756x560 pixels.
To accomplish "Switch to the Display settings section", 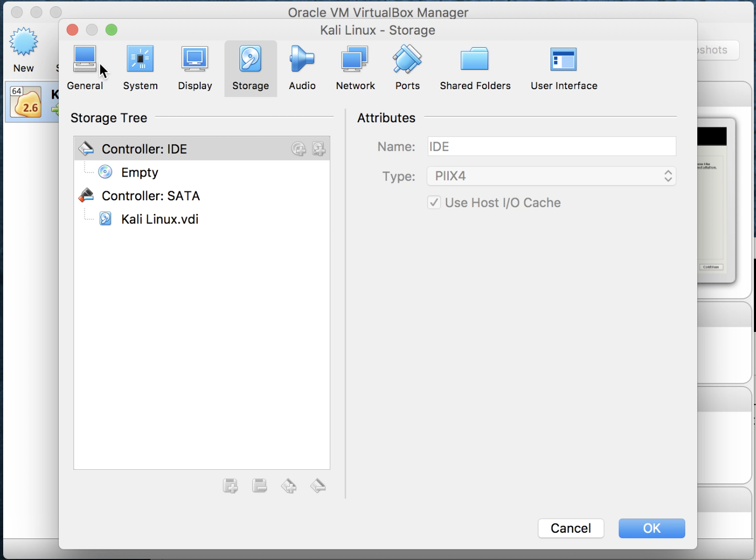I will pyautogui.click(x=195, y=69).
